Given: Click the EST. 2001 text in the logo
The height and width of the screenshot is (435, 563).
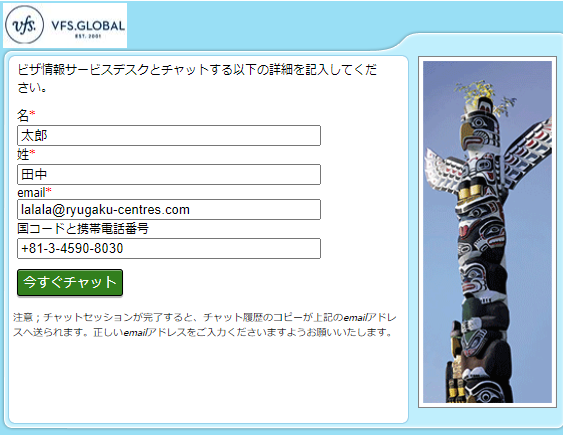Looking at the screenshot, I should coord(88,36).
